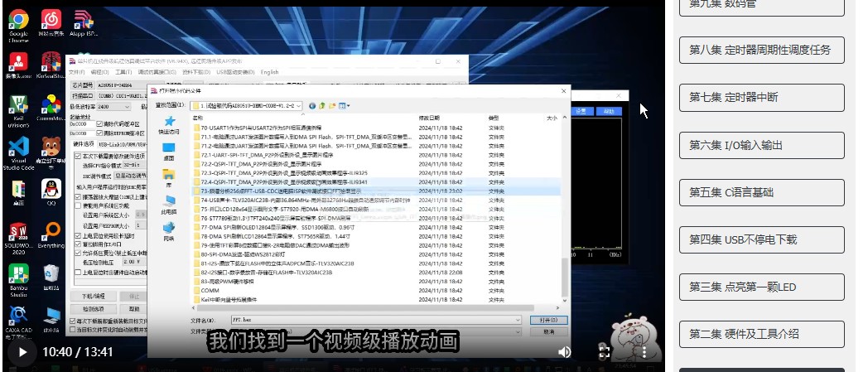The height and width of the screenshot is (372, 868).
Task: Expand the 文件名 combo box arrow
Action: click(518, 320)
